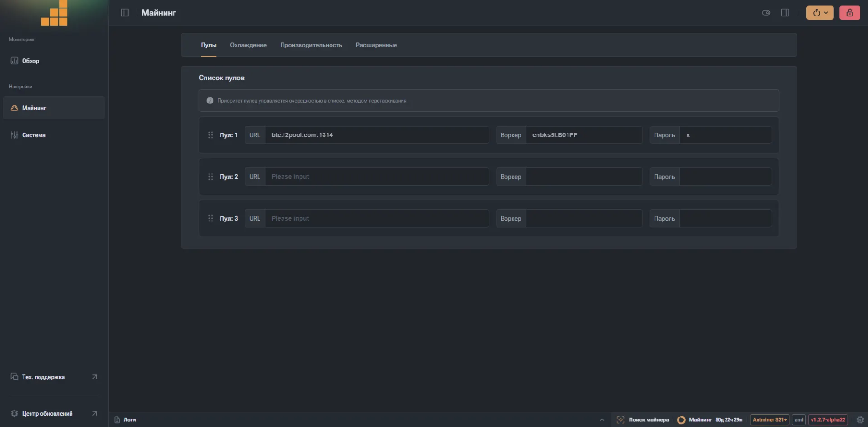This screenshot has height=427, width=868.
Task: Click the Пул 2 Пароль input field
Action: click(x=726, y=177)
